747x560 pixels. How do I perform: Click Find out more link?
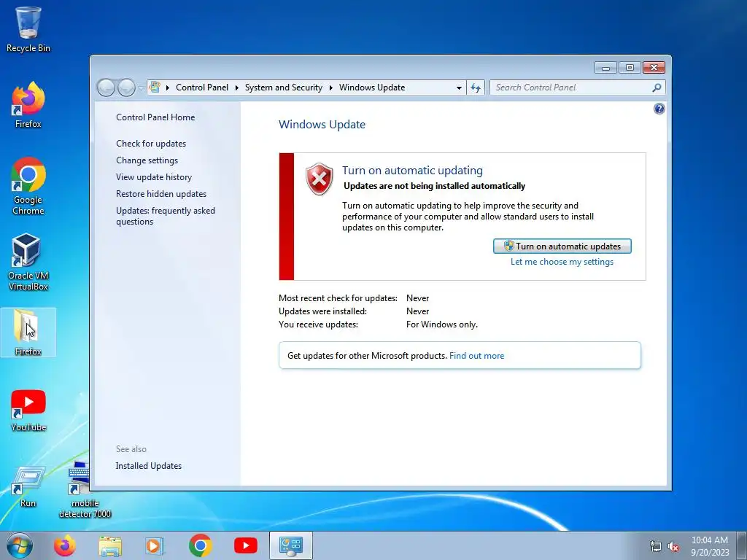pos(476,356)
